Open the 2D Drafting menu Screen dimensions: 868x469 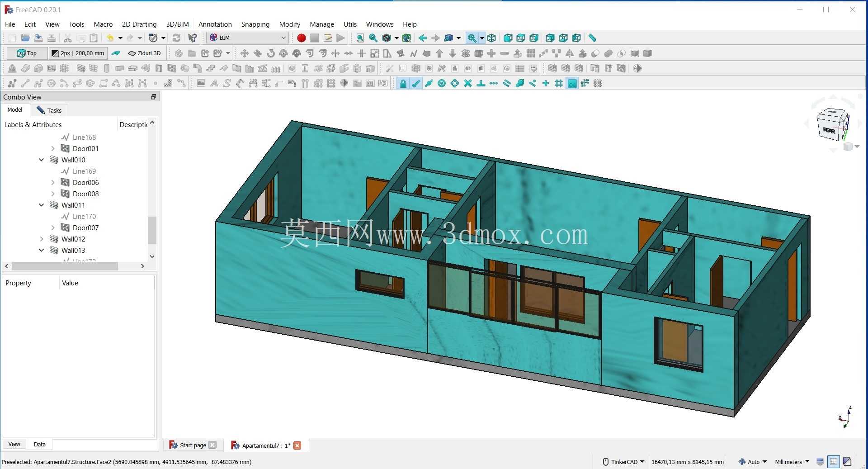pos(139,24)
